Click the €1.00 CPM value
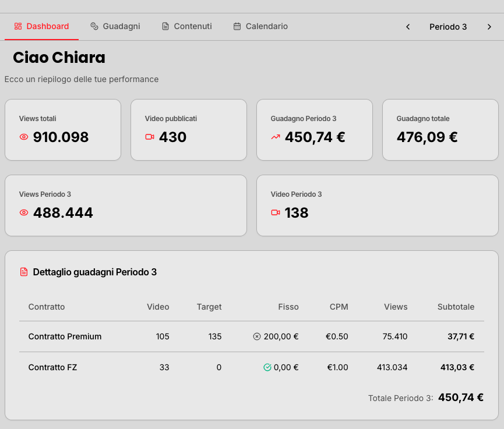Viewport: 504px width, 429px height. pyautogui.click(x=337, y=367)
